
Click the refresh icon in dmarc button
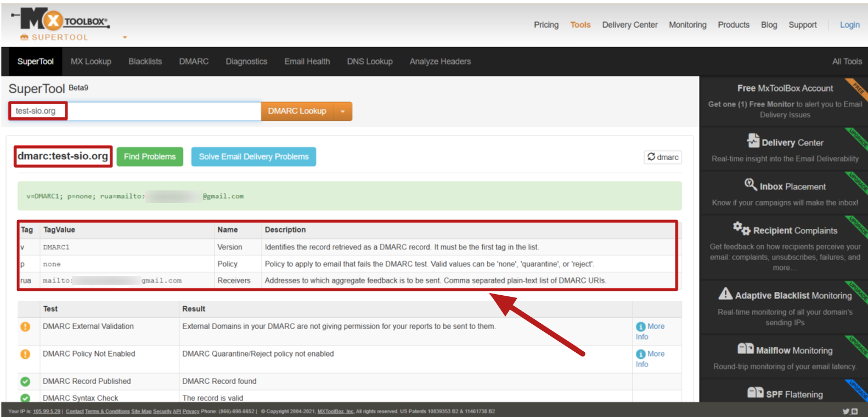click(651, 156)
